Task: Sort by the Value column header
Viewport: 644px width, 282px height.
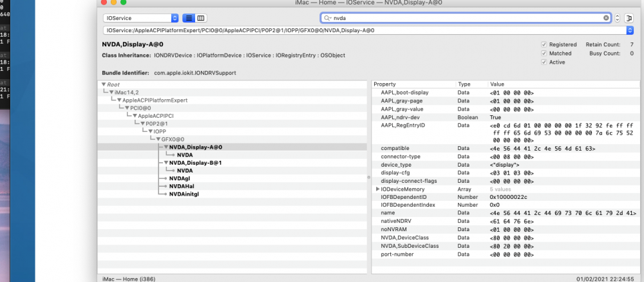Action: coord(564,84)
